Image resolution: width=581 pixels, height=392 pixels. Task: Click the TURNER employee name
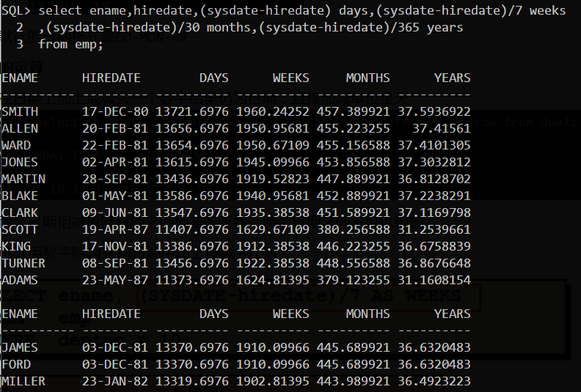tap(23, 263)
